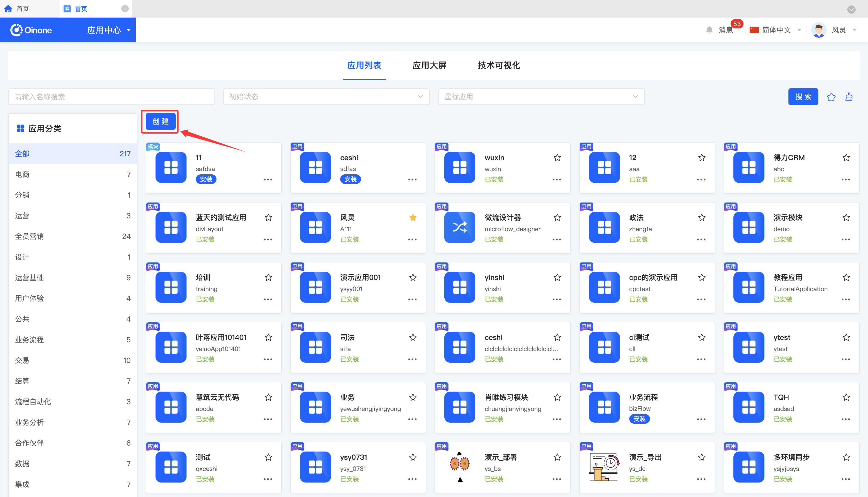Focus the name search input field
This screenshot has width=868, height=497.
pos(111,97)
